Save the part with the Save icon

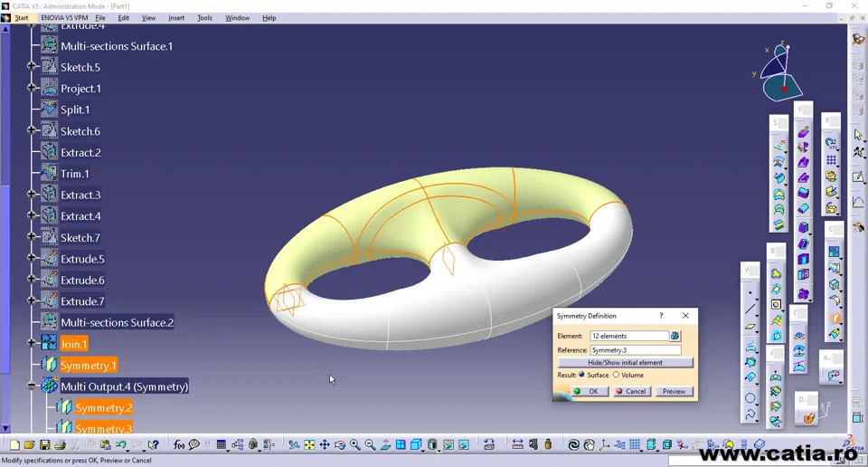(45, 445)
